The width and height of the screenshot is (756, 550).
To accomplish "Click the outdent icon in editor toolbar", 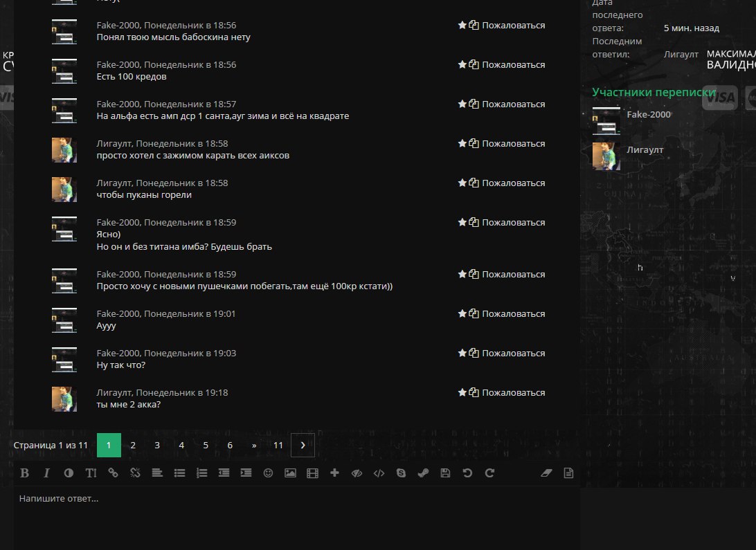I will tap(224, 473).
